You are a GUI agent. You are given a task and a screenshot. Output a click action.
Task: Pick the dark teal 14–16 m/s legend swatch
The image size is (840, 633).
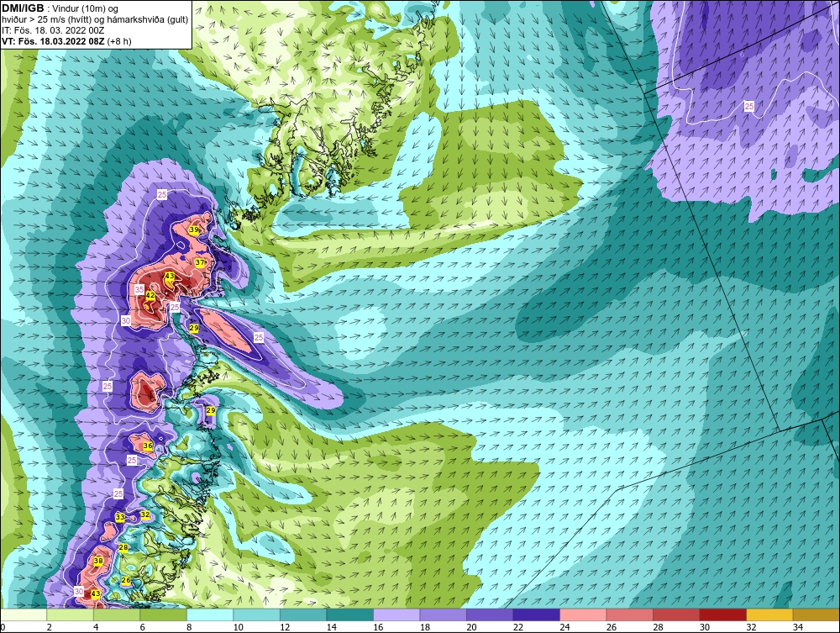tap(349, 615)
